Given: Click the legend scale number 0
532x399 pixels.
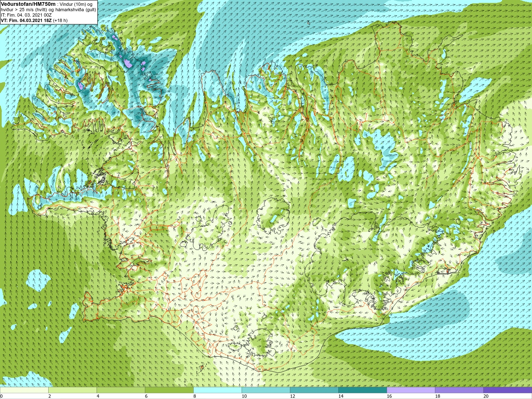Looking at the screenshot, I should click(1, 396).
